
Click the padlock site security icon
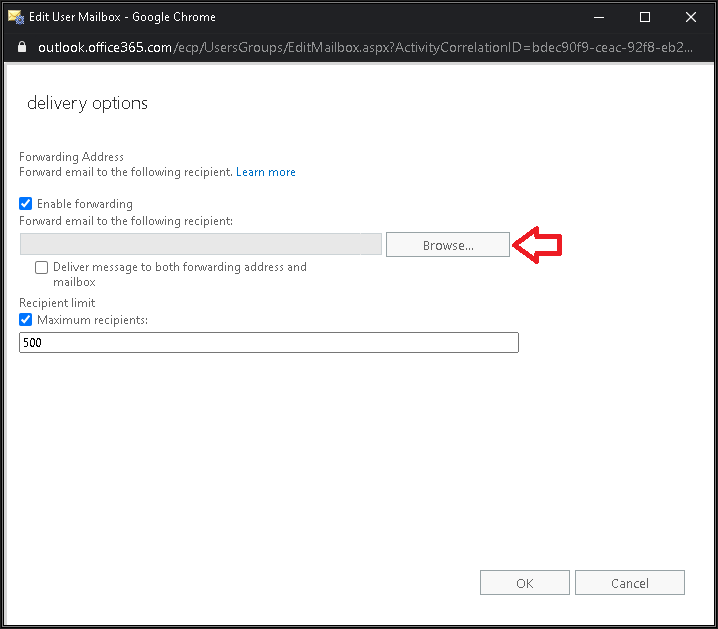[22, 47]
